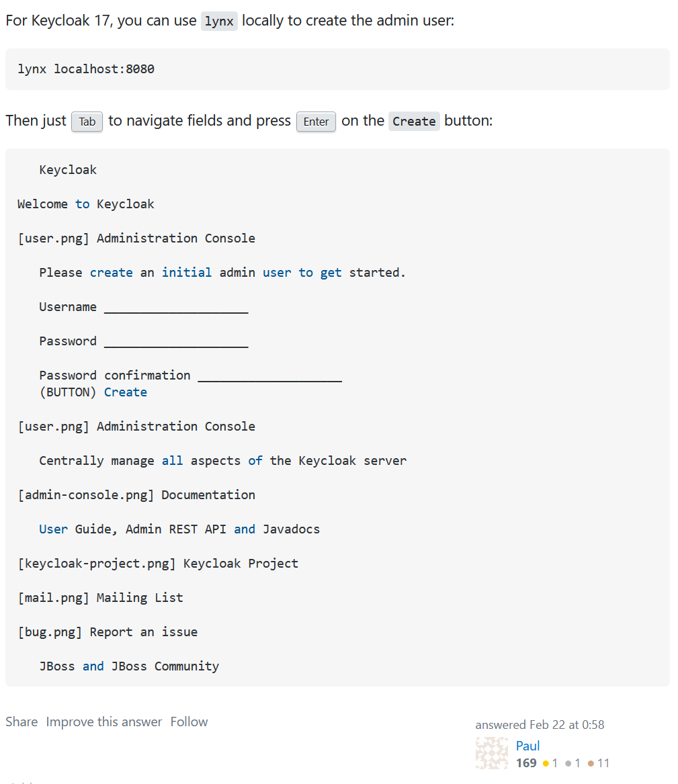
Task: Click the Create inline code label
Action: pos(414,122)
